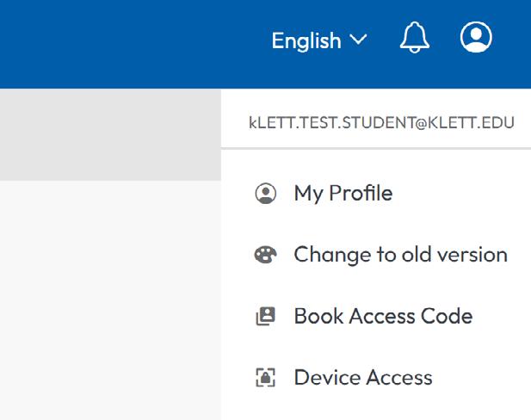The image size is (531, 420).
Task: Click the My Profile person icon
Action: [x=265, y=194]
